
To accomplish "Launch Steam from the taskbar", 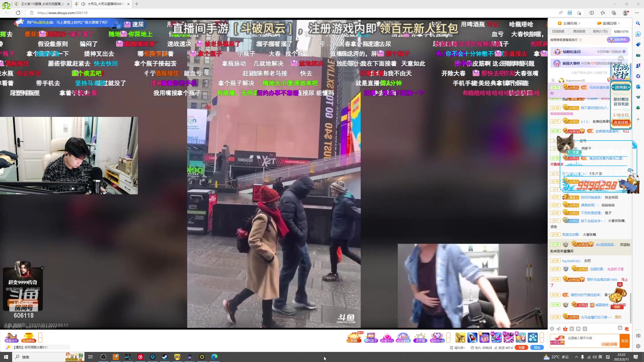I will click(165, 357).
